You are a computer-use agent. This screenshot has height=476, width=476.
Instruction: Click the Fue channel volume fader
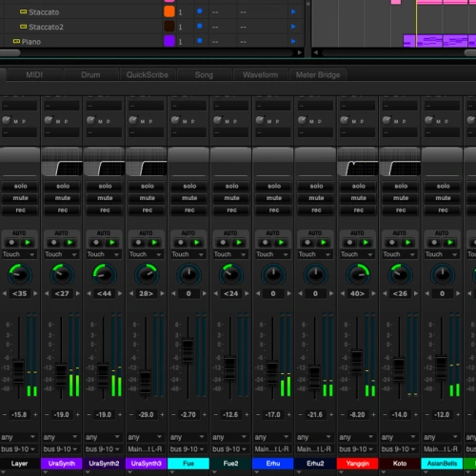coord(188,350)
